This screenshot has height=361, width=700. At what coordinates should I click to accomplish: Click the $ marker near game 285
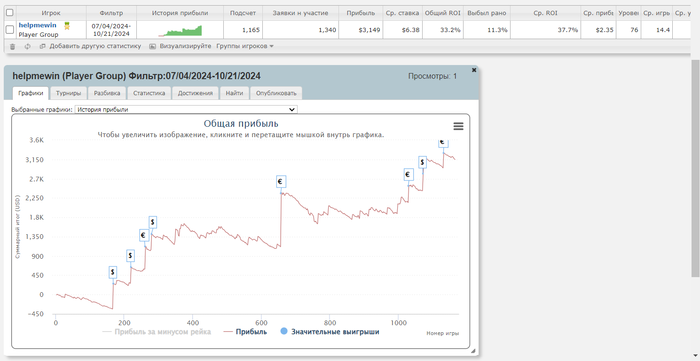click(x=153, y=222)
